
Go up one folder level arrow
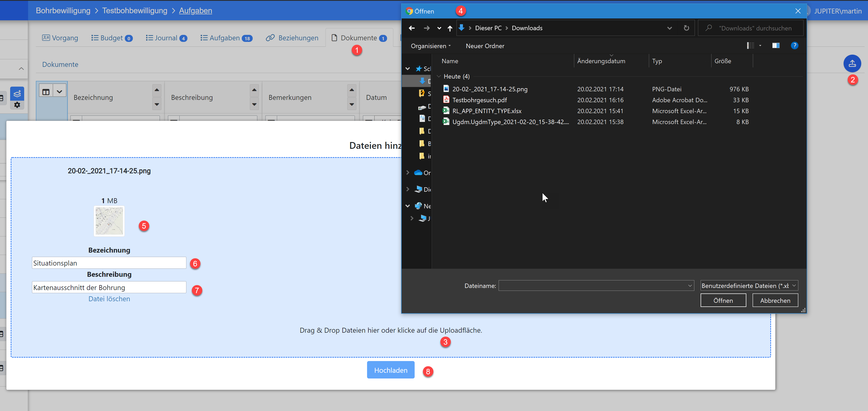[450, 28]
